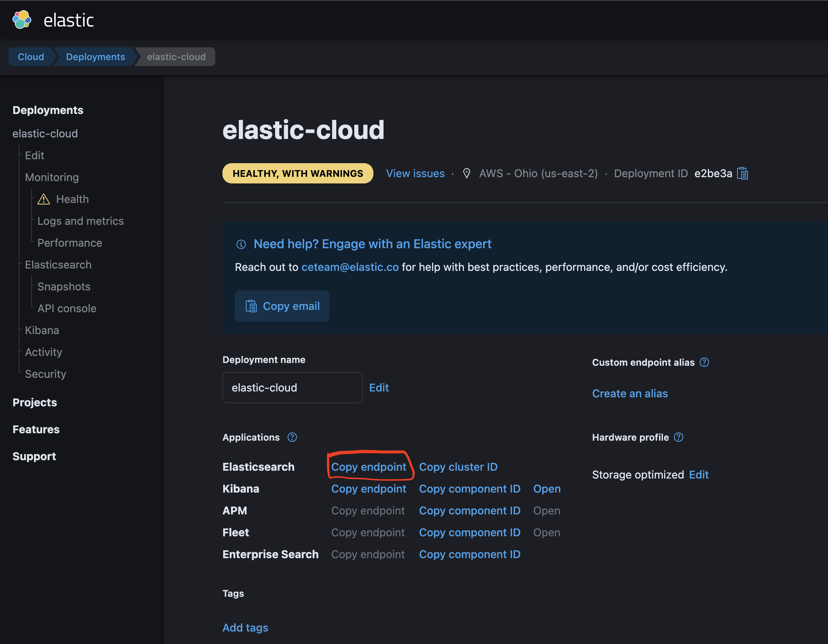828x644 pixels.
Task: Copy the Fleet component ID
Action: [470, 532]
